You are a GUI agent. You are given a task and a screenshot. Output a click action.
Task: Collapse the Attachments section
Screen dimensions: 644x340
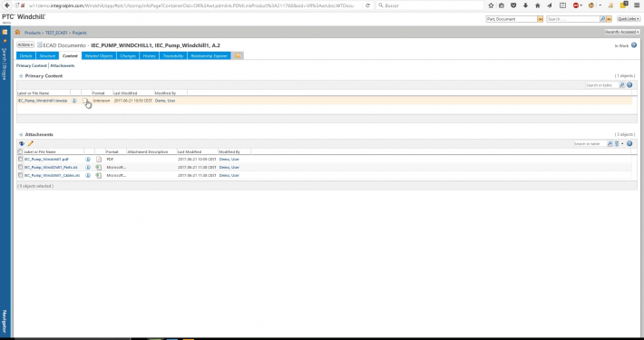point(21,135)
